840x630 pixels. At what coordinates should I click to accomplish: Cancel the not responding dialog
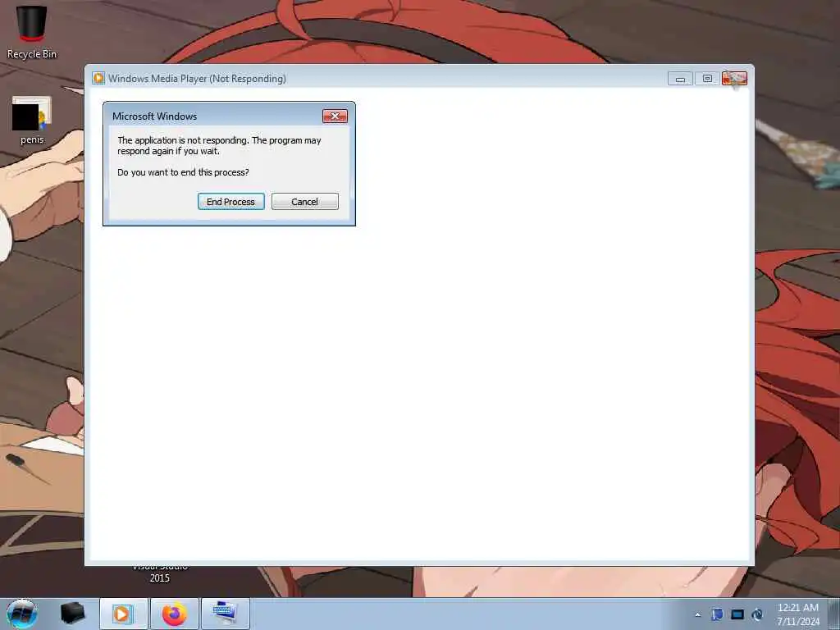point(305,202)
